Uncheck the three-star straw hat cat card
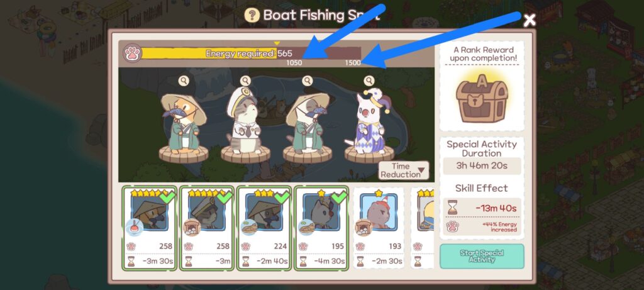The image size is (644, 290). pyautogui.click(x=264, y=228)
